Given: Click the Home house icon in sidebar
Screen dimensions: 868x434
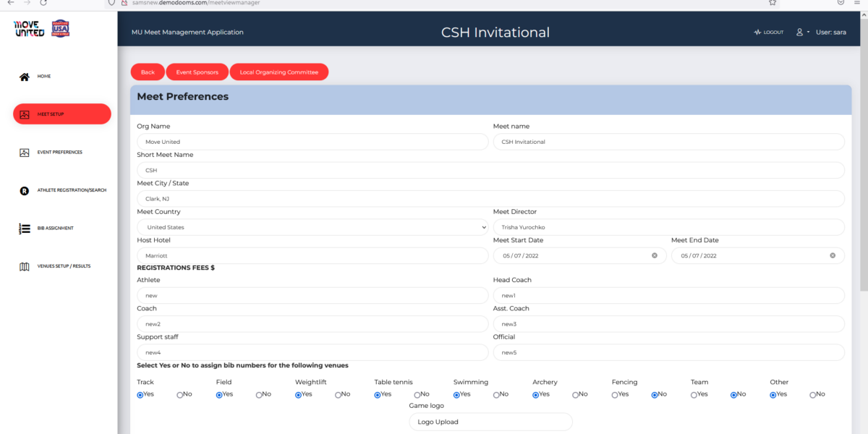Looking at the screenshot, I should pos(25,77).
